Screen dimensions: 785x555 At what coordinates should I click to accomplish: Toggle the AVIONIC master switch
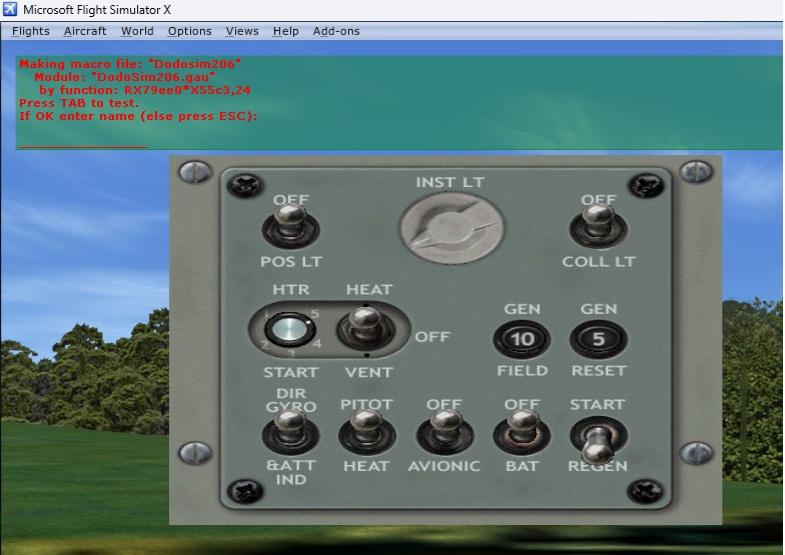[445, 431]
